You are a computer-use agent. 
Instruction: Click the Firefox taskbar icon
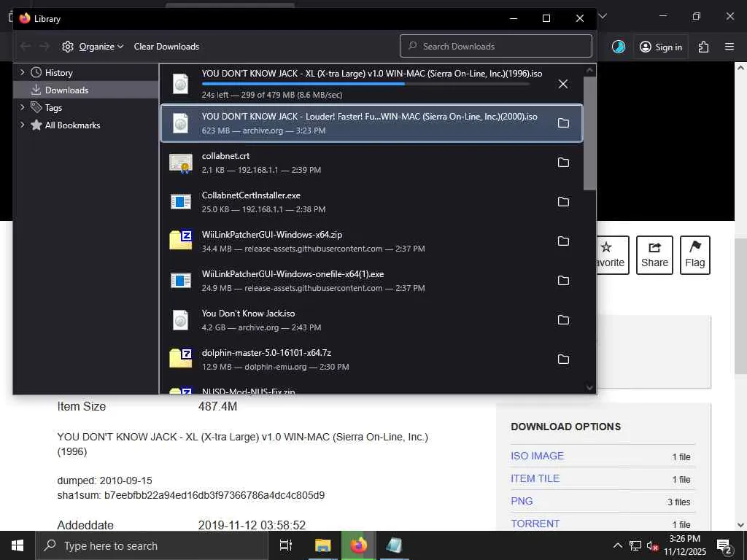click(359, 545)
